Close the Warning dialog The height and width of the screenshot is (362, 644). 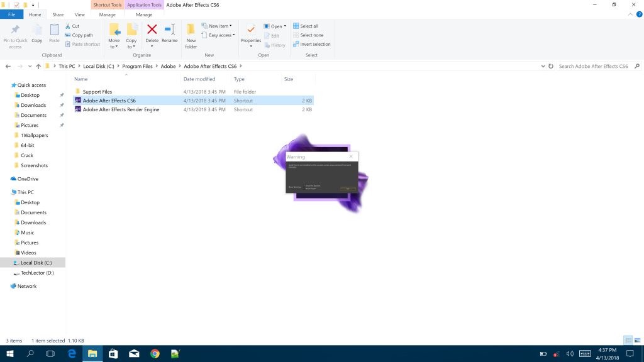(x=351, y=156)
